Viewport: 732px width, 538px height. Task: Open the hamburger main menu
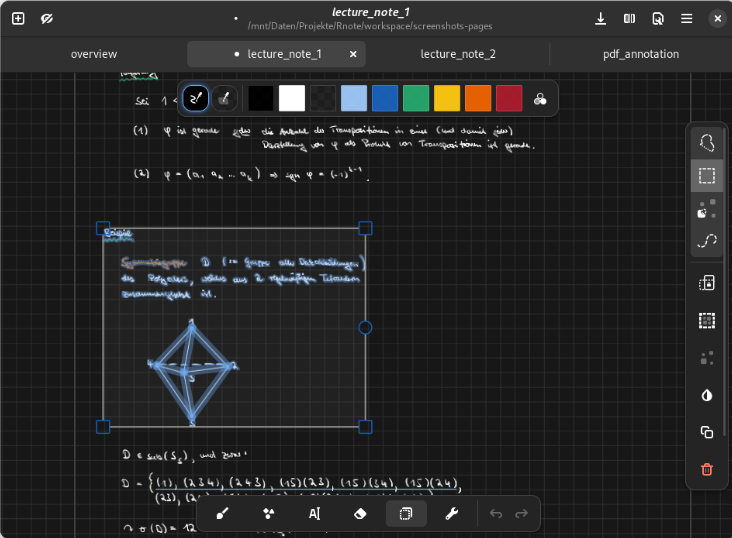(687, 18)
